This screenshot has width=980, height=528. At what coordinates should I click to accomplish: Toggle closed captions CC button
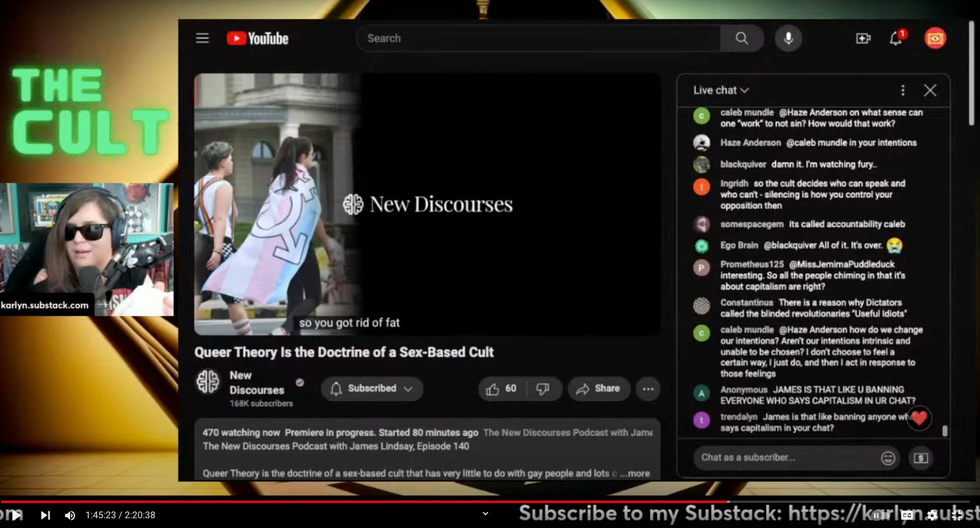(x=907, y=515)
